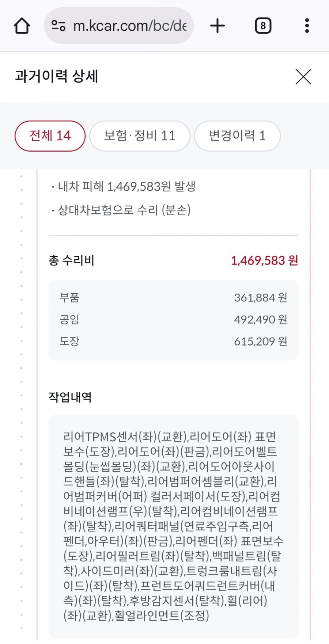Open a new tab with plus icon
This screenshot has width=329, height=644.
point(218,26)
